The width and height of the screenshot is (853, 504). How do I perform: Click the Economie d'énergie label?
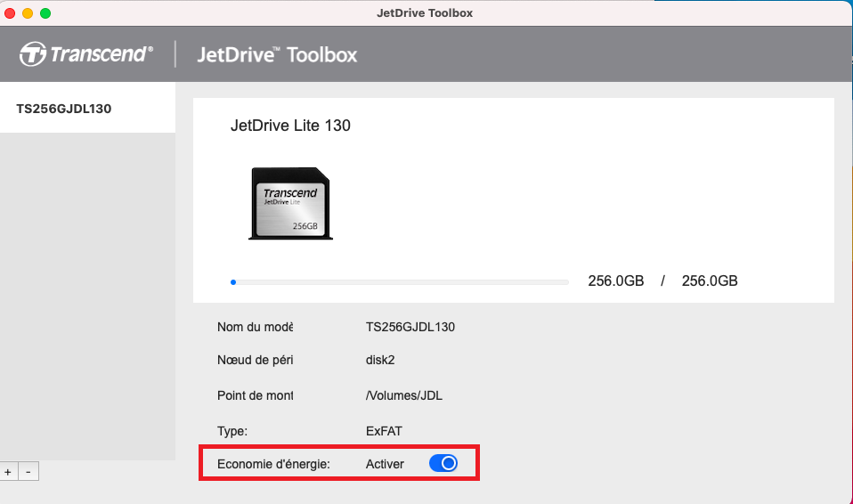point(273,464)
